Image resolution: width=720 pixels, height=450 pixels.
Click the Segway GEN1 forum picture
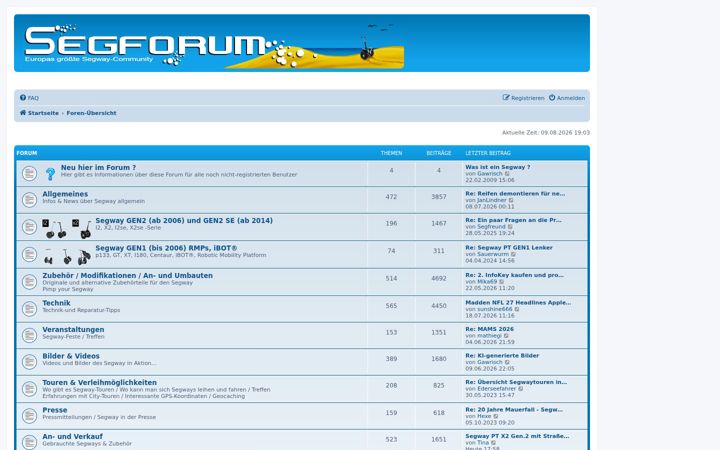pyautogui.click(x=67, y=256)
